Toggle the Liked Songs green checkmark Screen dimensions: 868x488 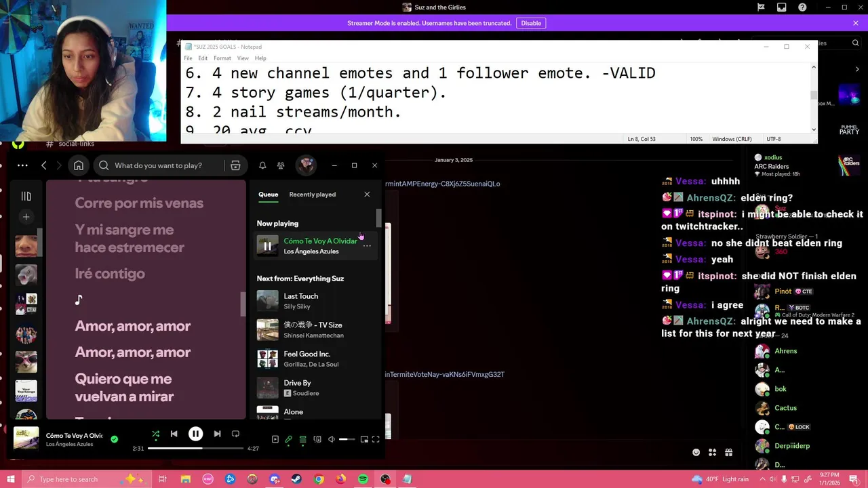coord(114,439)
